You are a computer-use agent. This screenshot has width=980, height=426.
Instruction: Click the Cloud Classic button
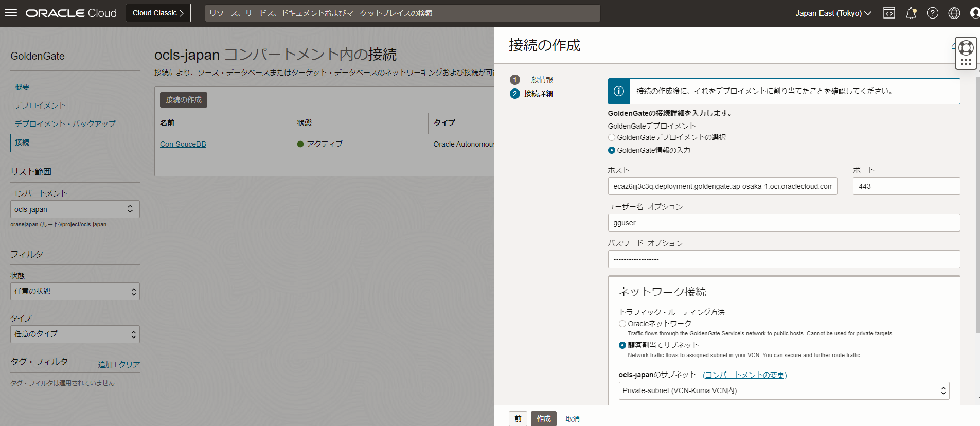[x=158, y=13]
